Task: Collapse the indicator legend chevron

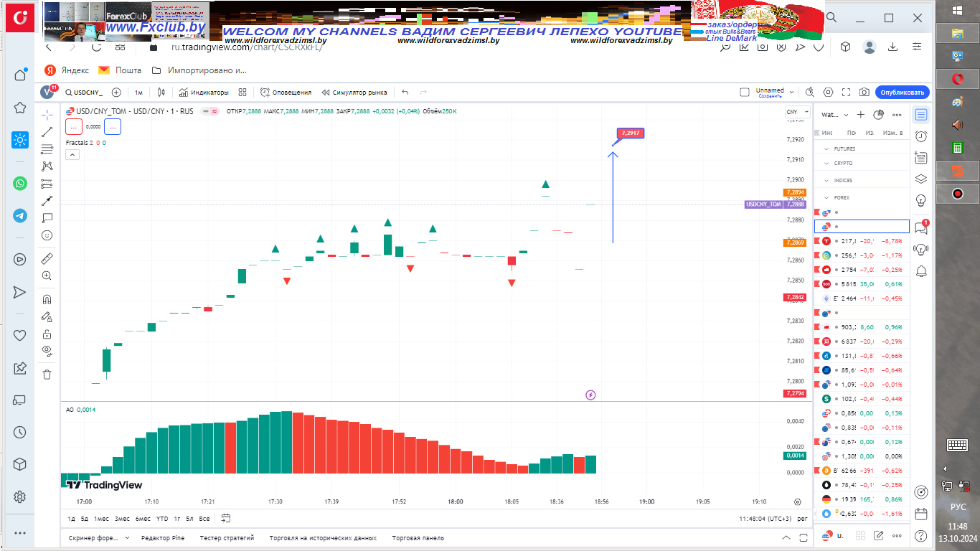Action: 72,154
